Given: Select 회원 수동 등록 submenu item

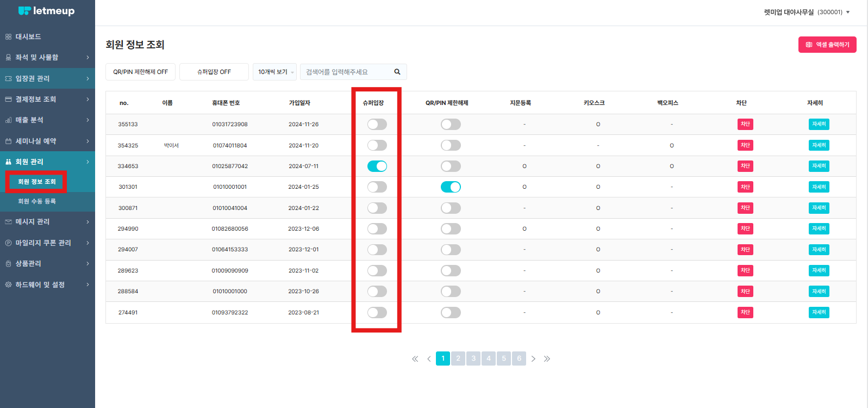Looking at the screenshot, I should pos(37,201).
